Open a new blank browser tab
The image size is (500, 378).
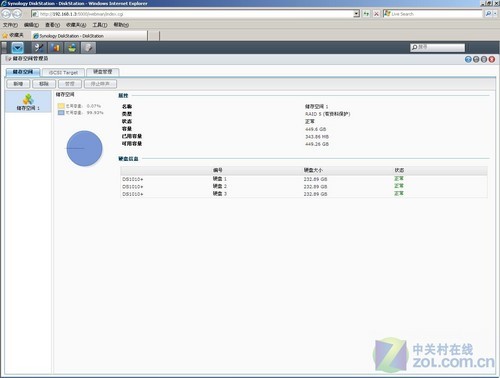pos(153,36)
